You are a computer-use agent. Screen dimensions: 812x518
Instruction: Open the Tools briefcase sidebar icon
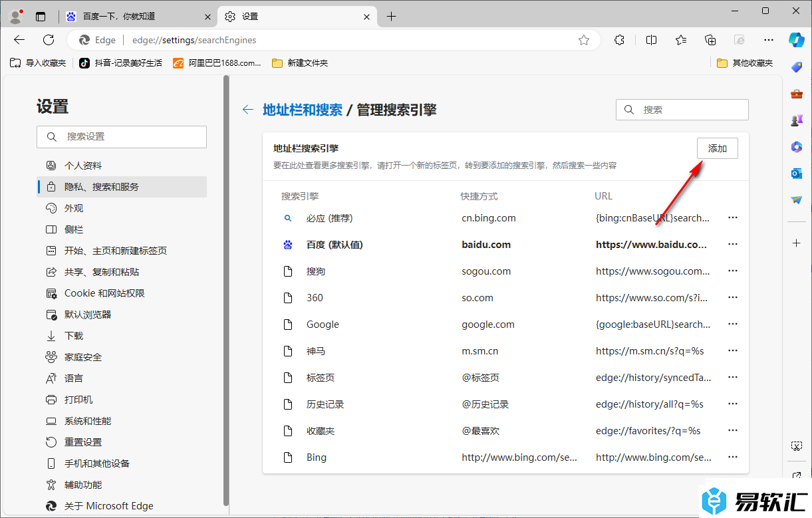(797, 94)
